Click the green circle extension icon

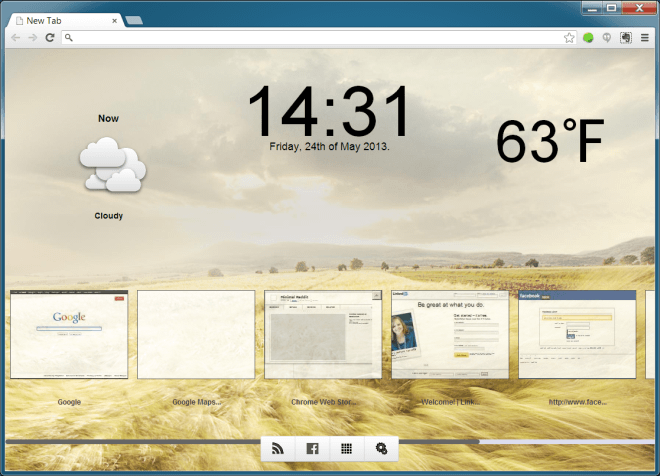point(588,38)
